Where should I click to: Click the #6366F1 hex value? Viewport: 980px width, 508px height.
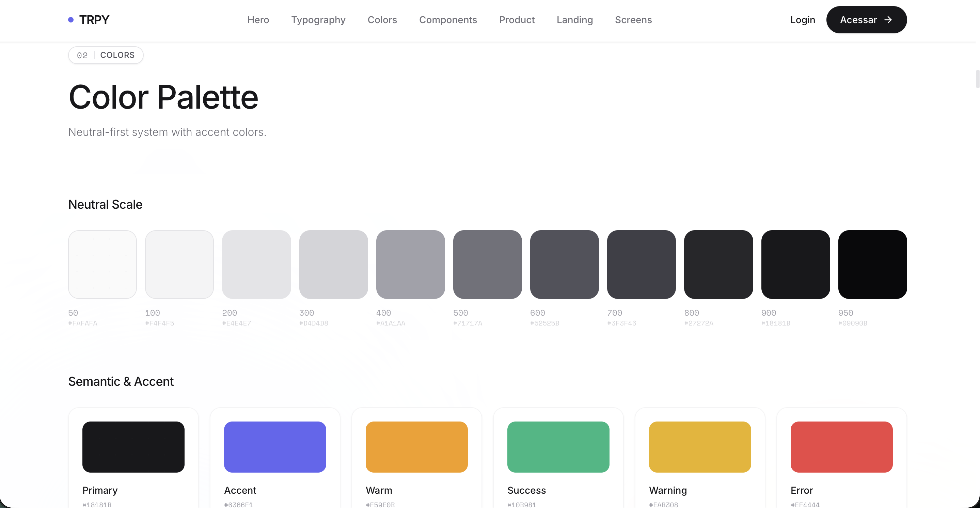click(x=239, y=505)
